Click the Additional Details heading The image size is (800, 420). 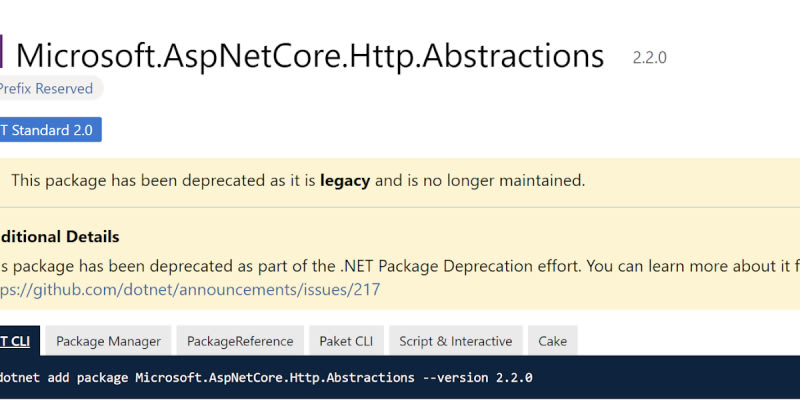(60, 237)
